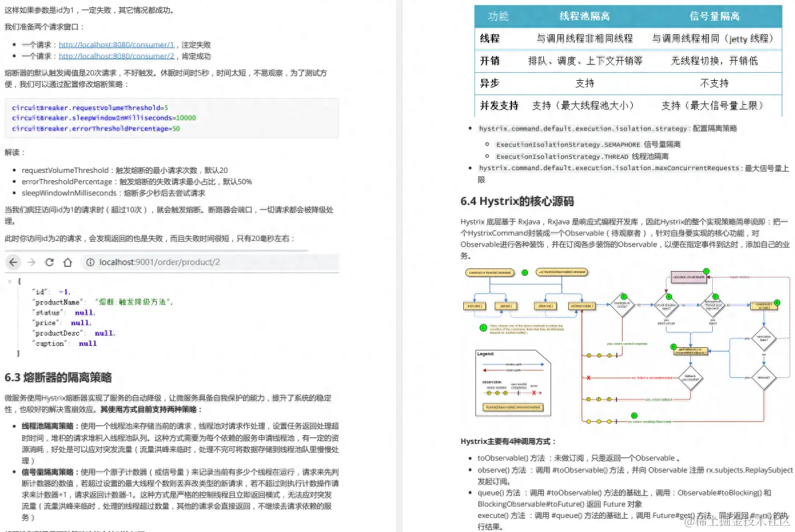795x532 pixels.
Task: Click the Legend box in the Hystrix diagram
Action: (x=513, y=383)
